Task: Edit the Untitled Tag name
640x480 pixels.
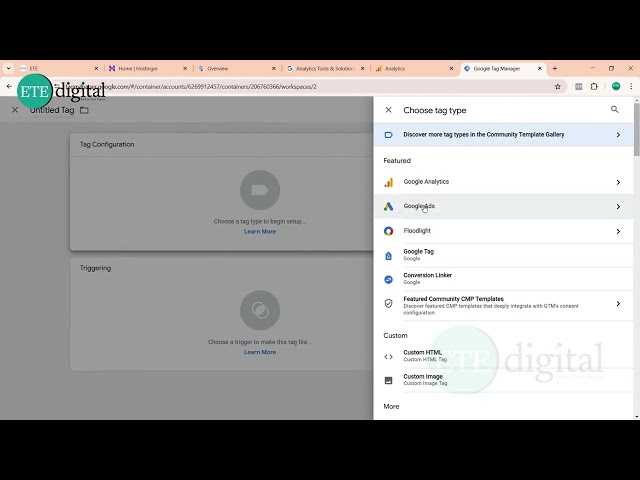Action: 52,110
